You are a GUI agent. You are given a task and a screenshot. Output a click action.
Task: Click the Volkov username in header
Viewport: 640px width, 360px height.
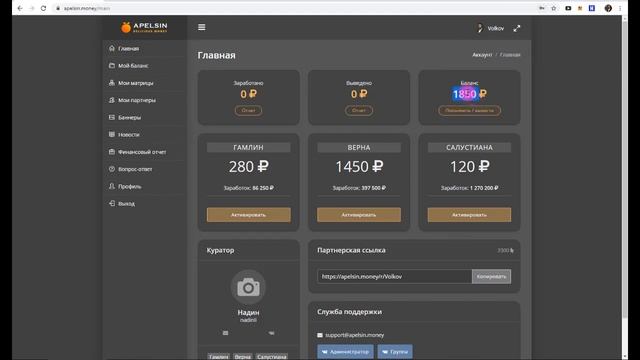(x=496, y=29)
